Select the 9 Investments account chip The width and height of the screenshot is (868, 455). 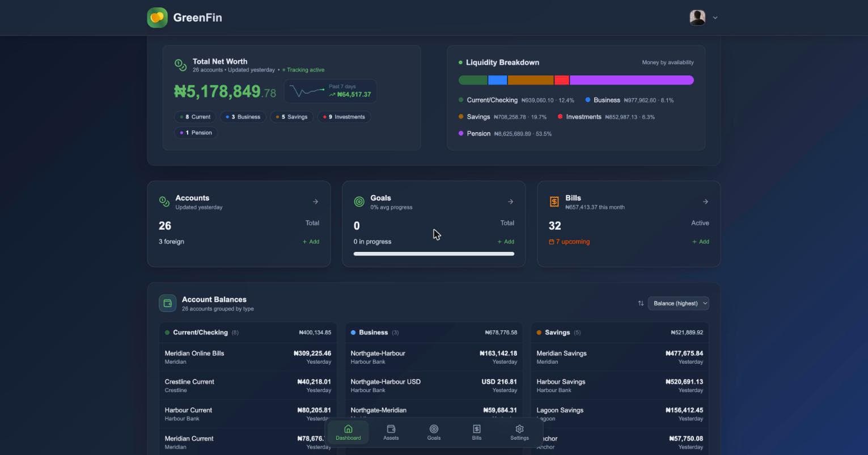coord(344,117)
